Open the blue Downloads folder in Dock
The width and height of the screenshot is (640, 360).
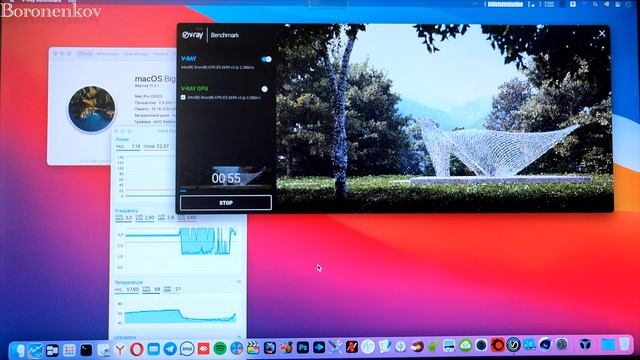click(x=608, y=344)
